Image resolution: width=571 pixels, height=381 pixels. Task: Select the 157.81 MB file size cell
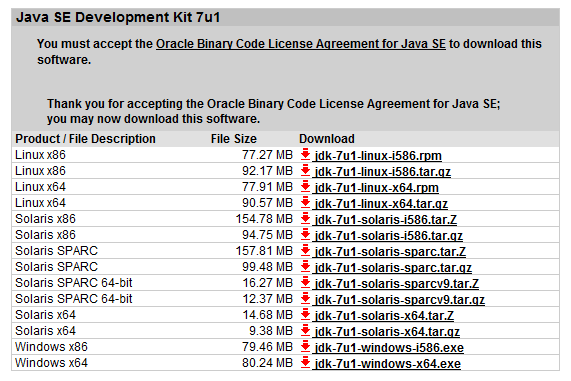click(264, 251)
